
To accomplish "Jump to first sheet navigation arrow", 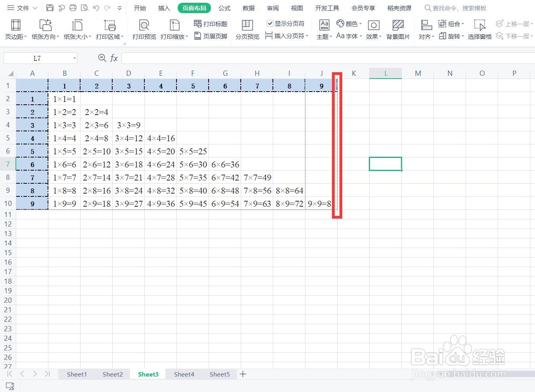I will point(10,374).
